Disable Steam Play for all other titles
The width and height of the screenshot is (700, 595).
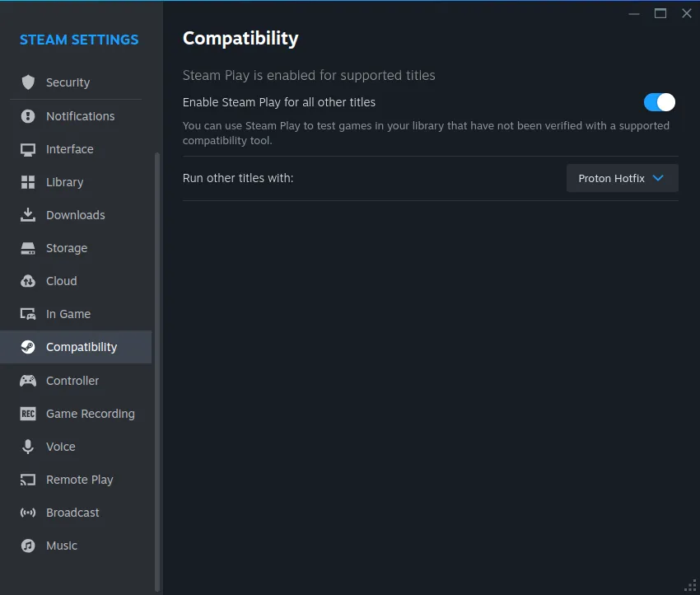click(x=660, y=102)
